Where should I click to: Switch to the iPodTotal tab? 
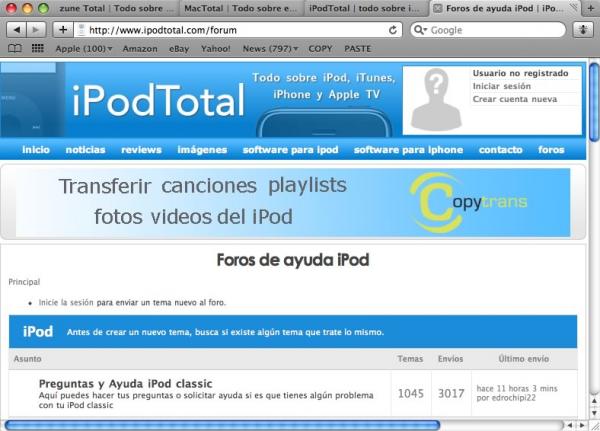[x=367, y=8]
